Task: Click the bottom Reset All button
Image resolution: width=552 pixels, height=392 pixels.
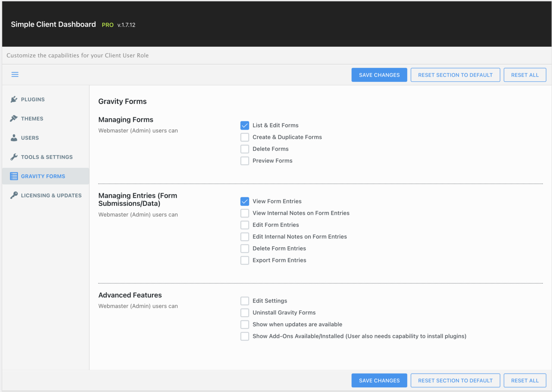Action: pyautogui.click(x=525, y=380)
